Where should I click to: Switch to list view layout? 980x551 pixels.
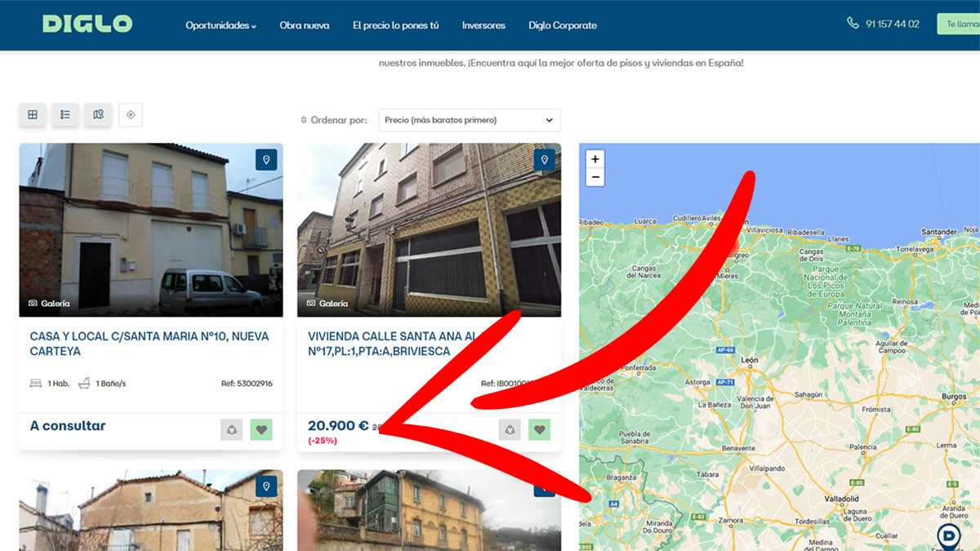65,115
